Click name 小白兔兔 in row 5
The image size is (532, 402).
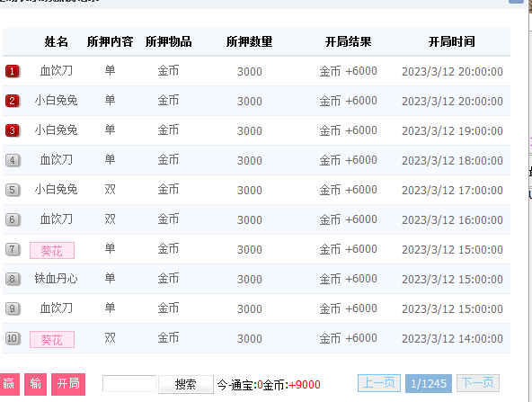(57, 190)
